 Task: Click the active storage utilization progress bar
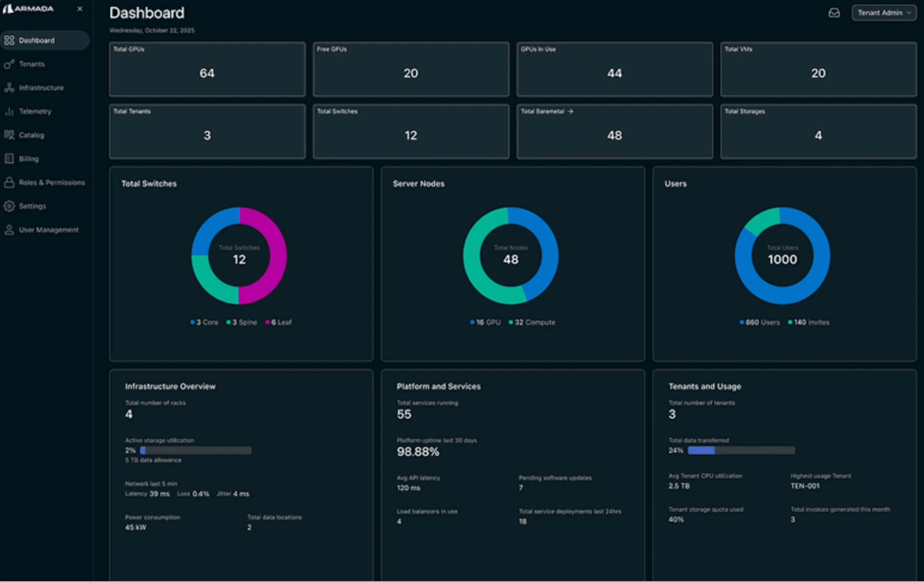click(196, 450)
